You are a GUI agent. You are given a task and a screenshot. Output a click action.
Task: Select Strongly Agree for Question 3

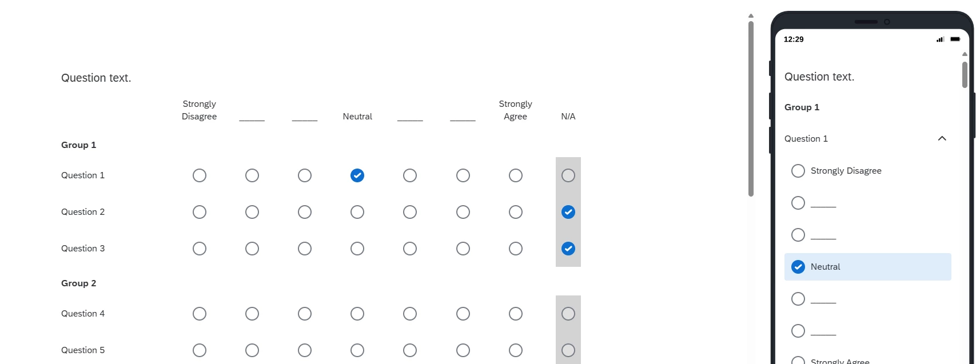pyautogui.click(x=516, y=249)
